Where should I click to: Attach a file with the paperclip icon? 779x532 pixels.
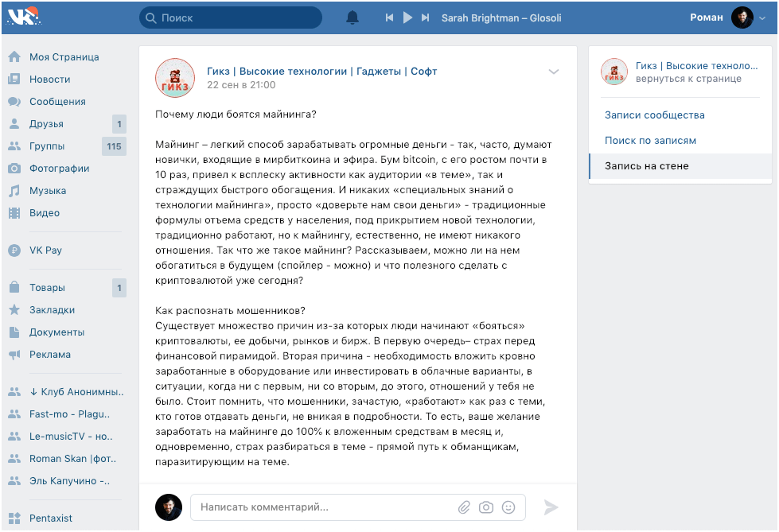click(x=464, y=507)
